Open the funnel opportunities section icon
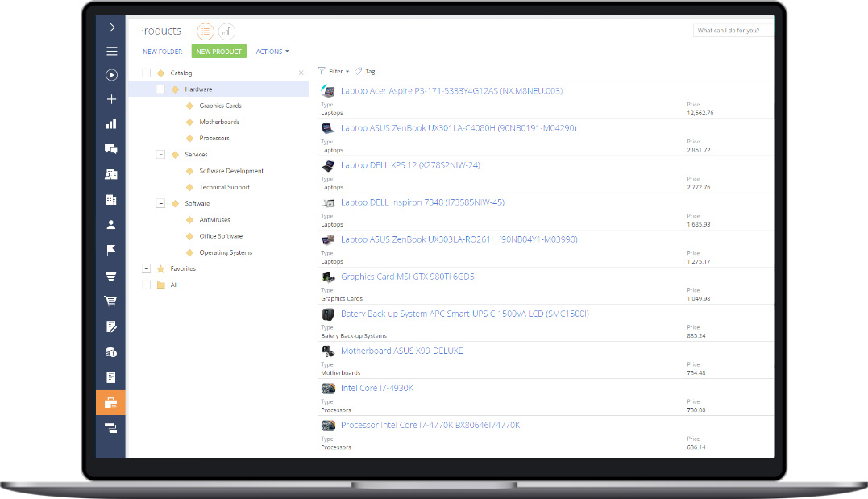 [x=111, y=276]
